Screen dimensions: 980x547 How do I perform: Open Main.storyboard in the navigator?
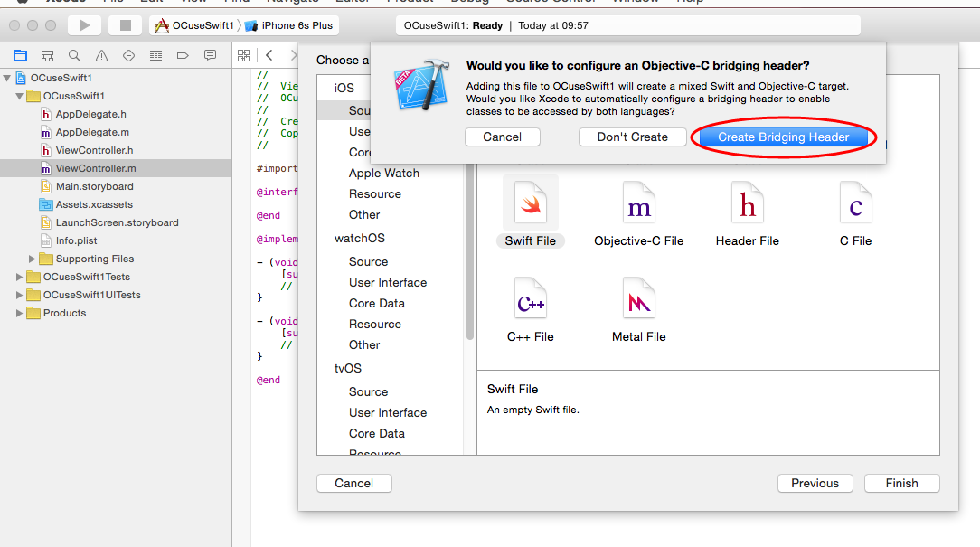point(94,187)
